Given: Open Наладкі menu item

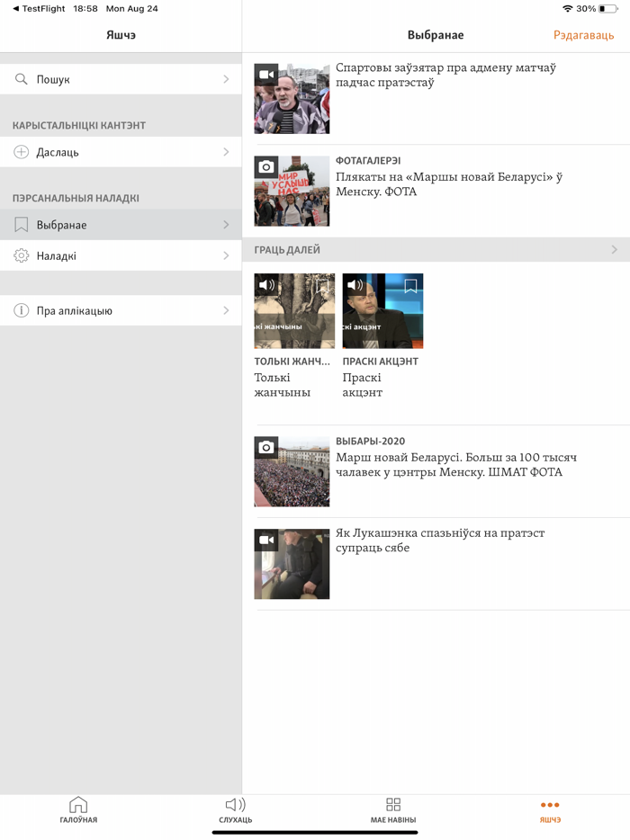Looking at the screenshot, I should pyautogui.click(x=121, y=255).
